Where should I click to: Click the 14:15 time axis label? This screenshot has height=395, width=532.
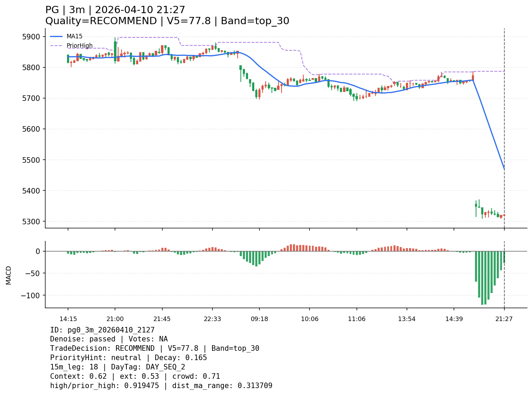pyautogui.click(x=68, y=319)
